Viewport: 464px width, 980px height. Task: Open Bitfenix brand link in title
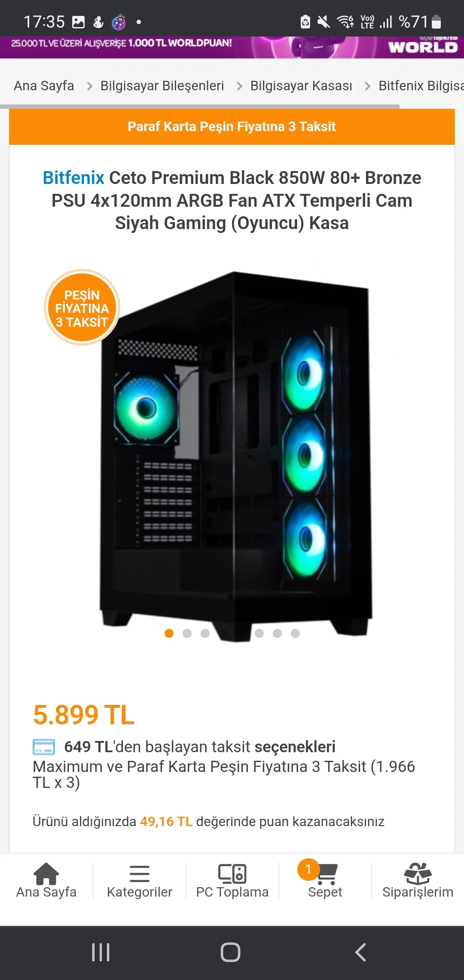click(x=73, y=178)
